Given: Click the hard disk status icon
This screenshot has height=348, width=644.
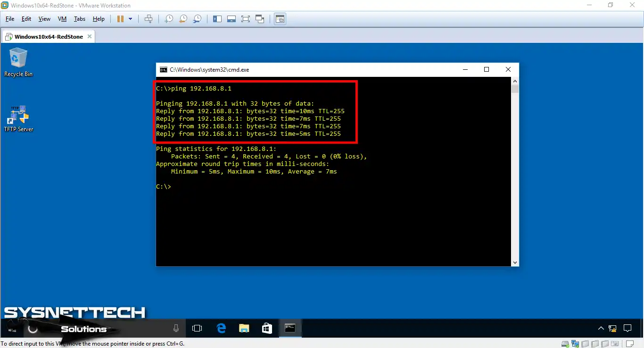Looking at the screenshot, I should (564, 344).
